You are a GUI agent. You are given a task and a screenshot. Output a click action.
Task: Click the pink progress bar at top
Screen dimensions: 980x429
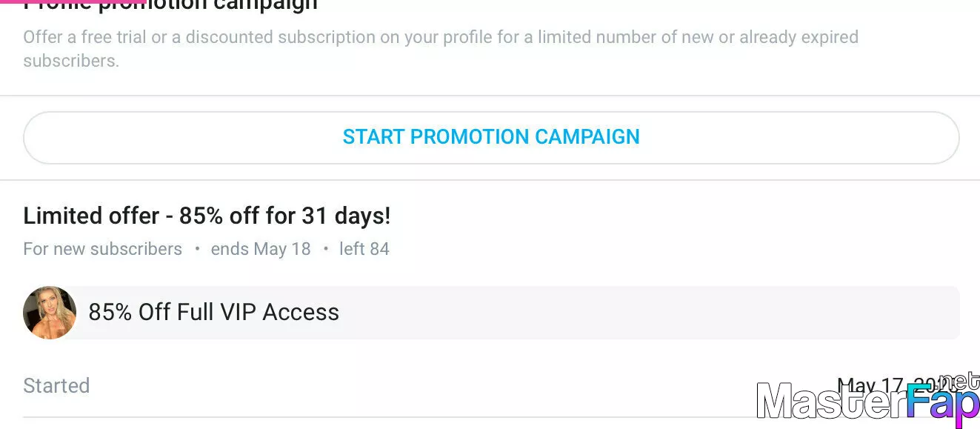pyautogui.click(x=73, y=1)
